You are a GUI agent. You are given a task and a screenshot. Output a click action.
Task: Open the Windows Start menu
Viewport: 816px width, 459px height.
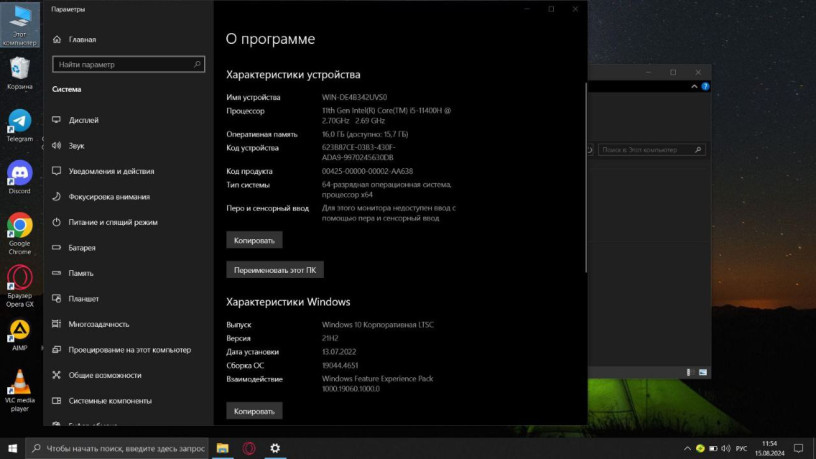point(12,448)
